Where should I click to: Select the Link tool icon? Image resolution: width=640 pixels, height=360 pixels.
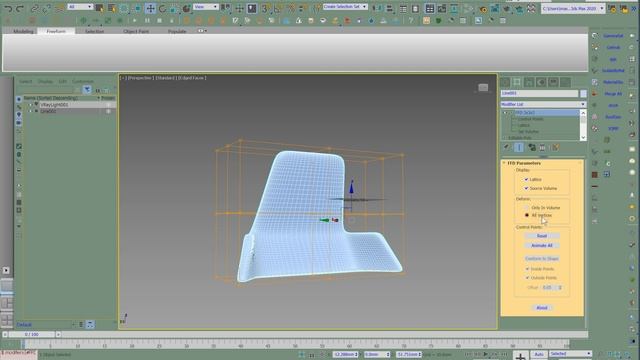[x=35, y=8]
